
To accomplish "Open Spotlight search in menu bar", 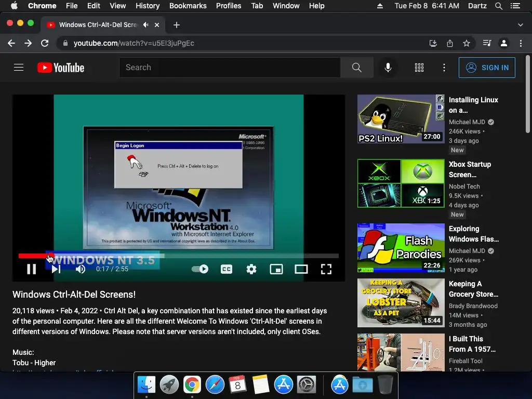I will coord(499,6).
